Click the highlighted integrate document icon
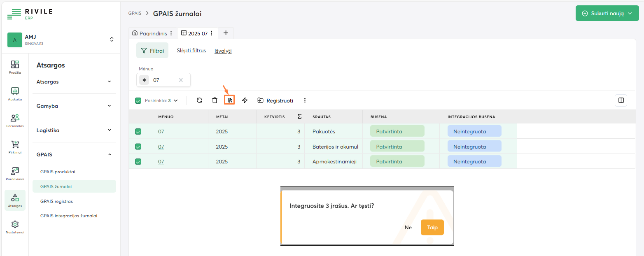The width and height of the screenshot is (644, 256). [x=230, y=100]
